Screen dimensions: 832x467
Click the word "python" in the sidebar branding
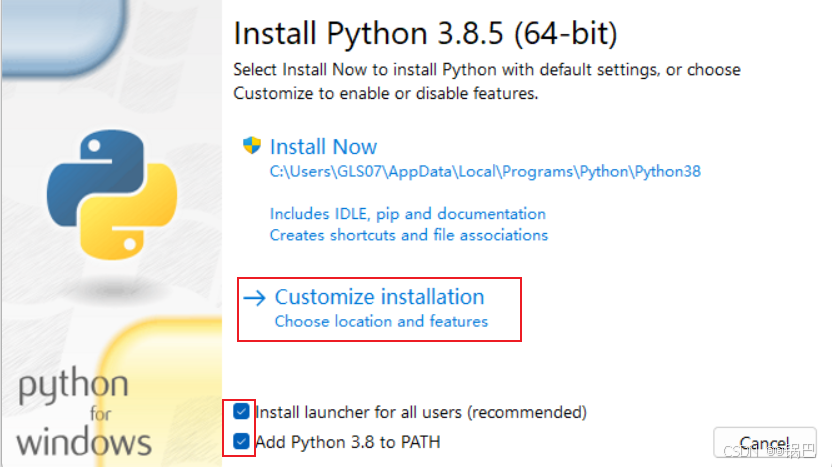pos(73,386)
